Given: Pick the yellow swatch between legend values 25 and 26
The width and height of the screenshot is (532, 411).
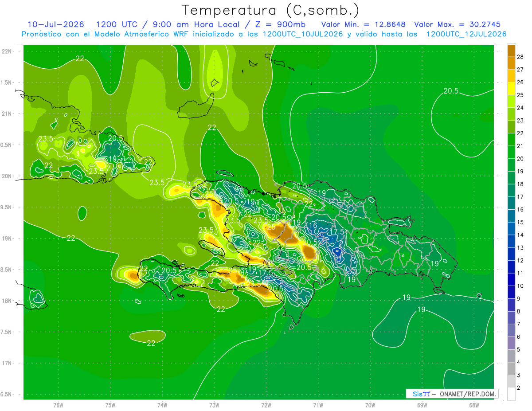Looking at the screenshot, I should coord(512,89).
